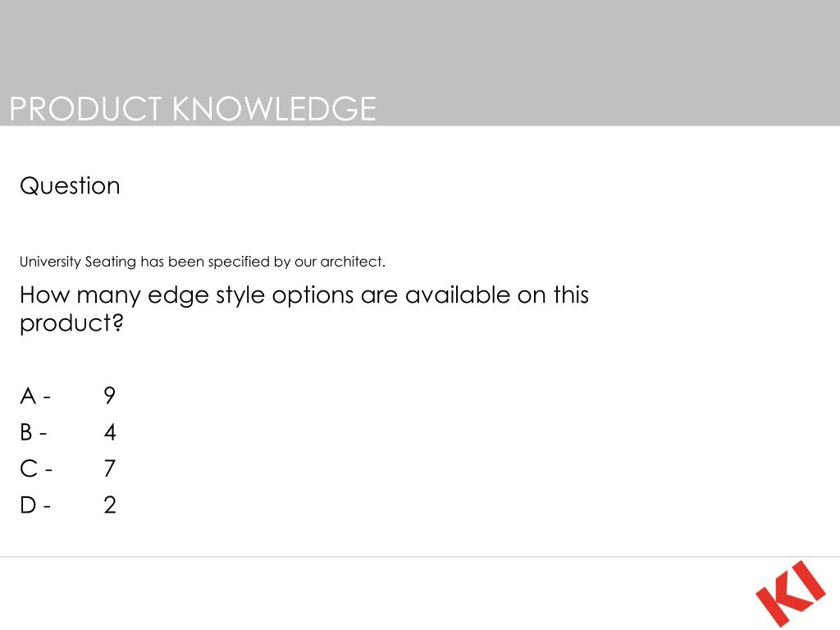Viewport: 840px width, 630px height.
Task: Click the word 'available' in the question
Action: coord(458,294)
